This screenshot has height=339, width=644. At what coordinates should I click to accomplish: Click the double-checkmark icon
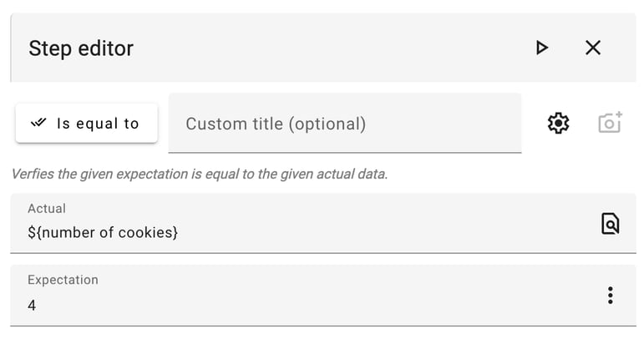tap(38, 124)
